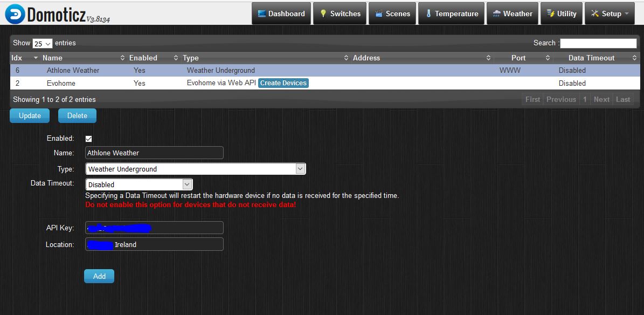Click the Create Devices button

(283, 83)
